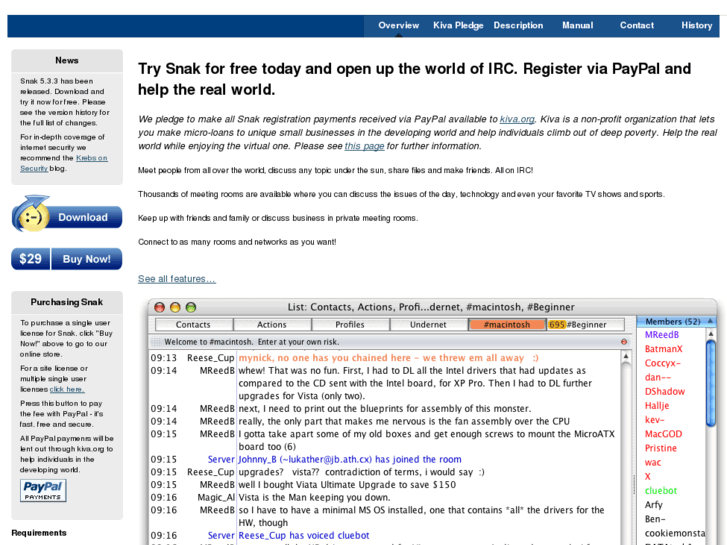The height and width of the screenshot is (545, 727).
Task: Select member BatmanX in members list
Action: tap(663, 349)
